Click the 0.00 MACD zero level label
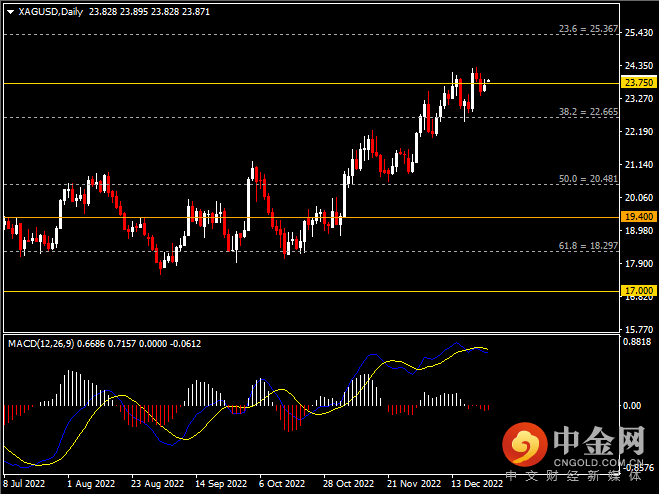Screen dimensions: 659x494 (x=632, y=406)
